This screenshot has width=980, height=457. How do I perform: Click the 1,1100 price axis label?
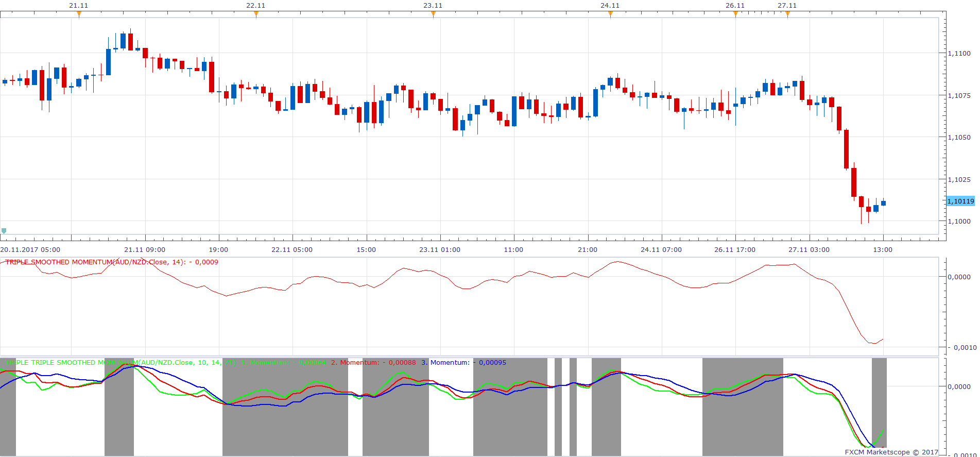(x=959, y=53)
